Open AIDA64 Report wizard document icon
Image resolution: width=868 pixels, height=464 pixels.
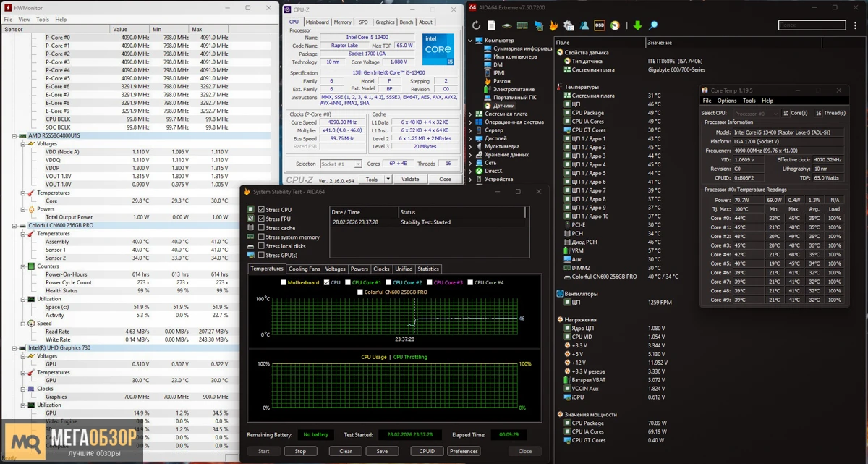pyautogui.click(x=490, y=25)
